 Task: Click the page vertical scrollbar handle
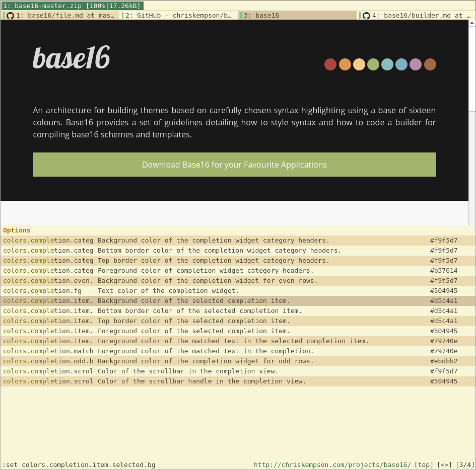(472, 68)
